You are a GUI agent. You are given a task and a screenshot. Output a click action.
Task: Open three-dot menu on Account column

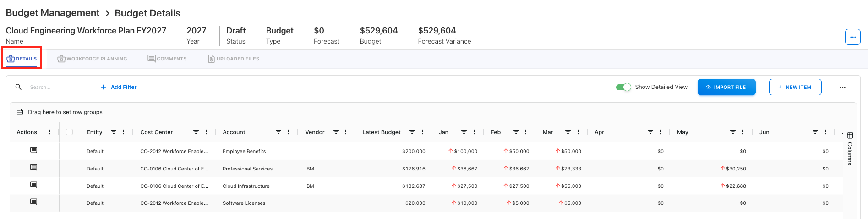[x=289, y=132]
